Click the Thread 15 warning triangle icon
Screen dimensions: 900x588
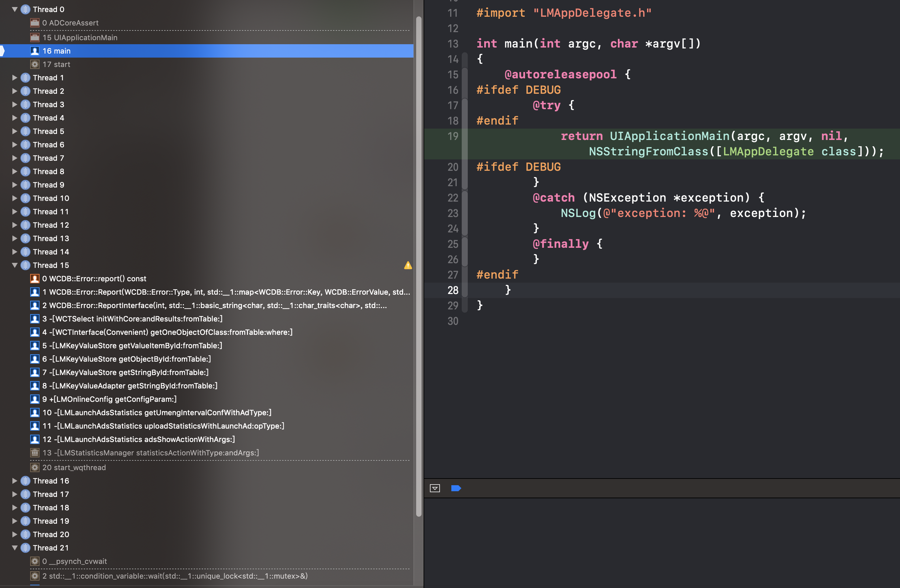tap(408, 265)
